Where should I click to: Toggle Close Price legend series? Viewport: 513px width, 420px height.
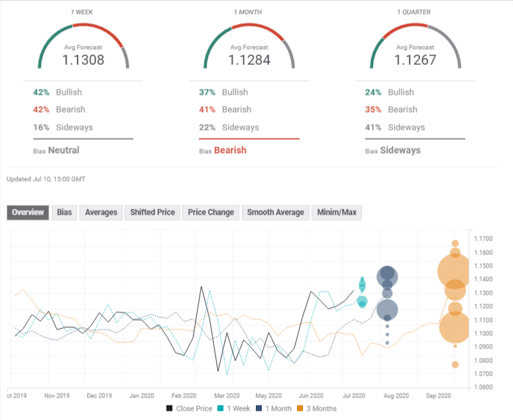(x=188, y=409)
